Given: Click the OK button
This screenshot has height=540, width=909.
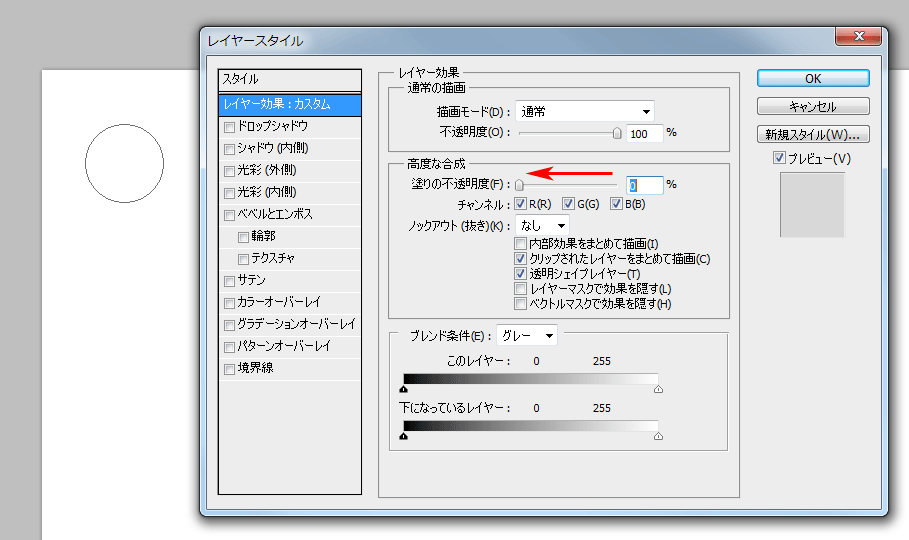Looking at the screenshot, I should (813, 78).
